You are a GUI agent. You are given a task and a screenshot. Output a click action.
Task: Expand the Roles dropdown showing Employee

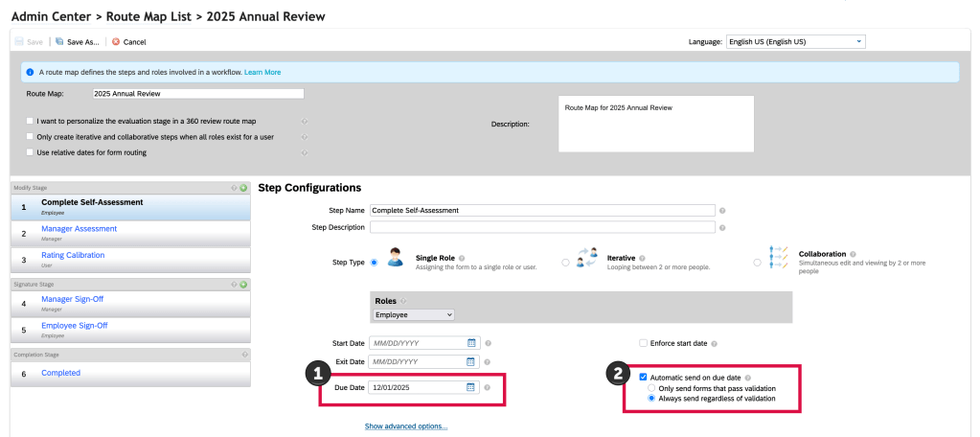[x=413, y=314]
